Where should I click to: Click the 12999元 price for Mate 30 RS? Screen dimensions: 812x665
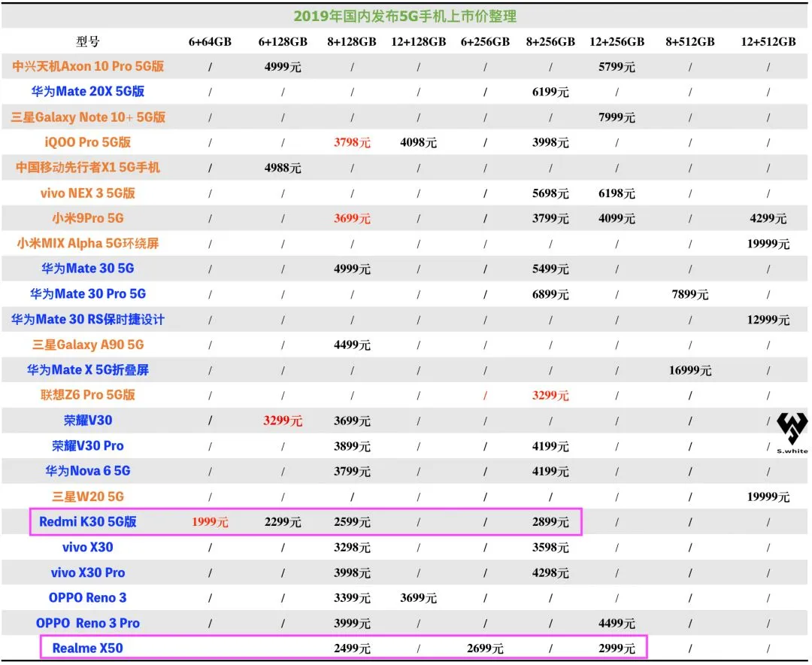point(768,320)
